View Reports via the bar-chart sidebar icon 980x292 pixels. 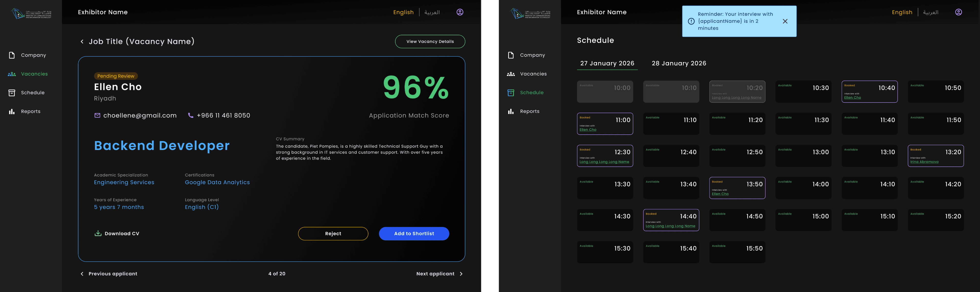[11, 111]
